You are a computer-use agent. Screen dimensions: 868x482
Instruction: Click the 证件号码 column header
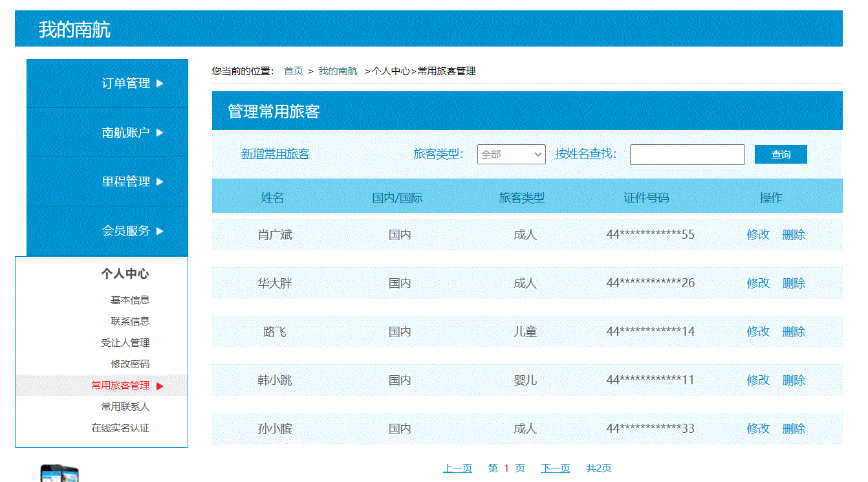point(646,198)
